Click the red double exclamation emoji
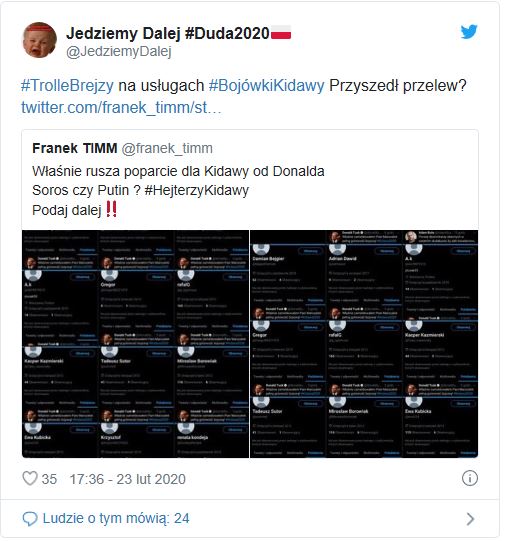Viewport: 506px width, 541px height. click(111, 209)
